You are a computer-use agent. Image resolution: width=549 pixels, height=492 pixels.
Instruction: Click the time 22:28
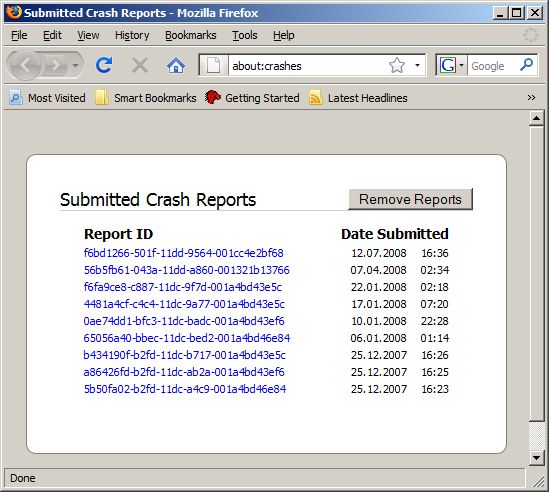[x=435, y=321]
